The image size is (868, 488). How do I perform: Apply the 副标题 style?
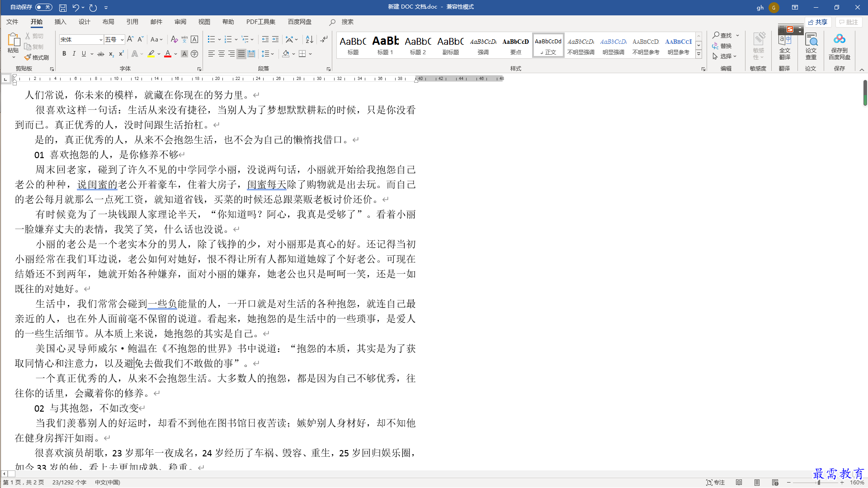pos(450,45)
